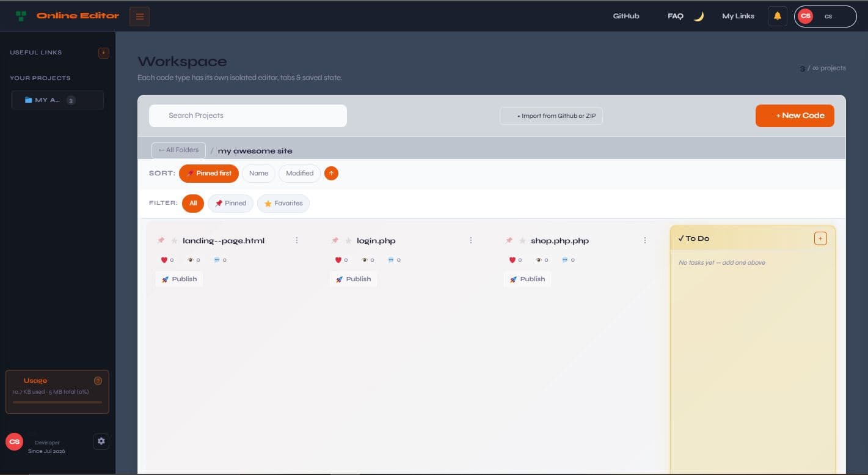Screen dimensions: 868x475
Task: Click heart likes icon on landing--page.html
Action: tap(164, 260)
